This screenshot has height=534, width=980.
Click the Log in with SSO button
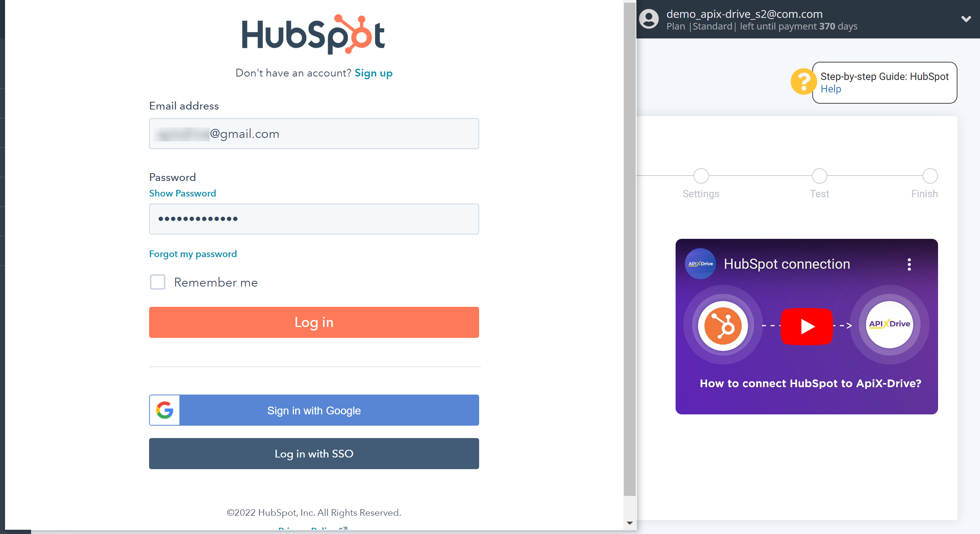tap(313, 453)
